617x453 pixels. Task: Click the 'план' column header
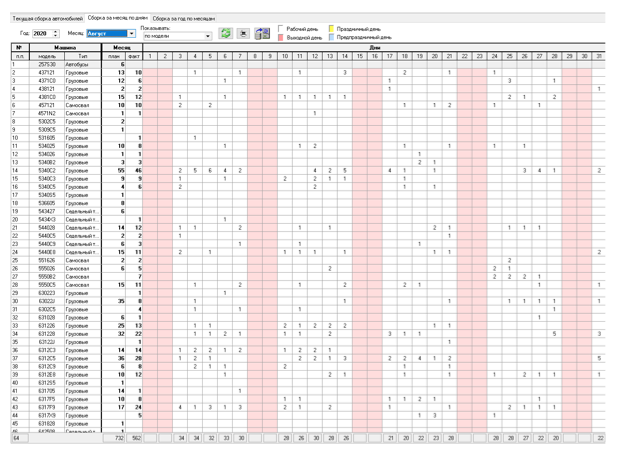tap(114, 56)
